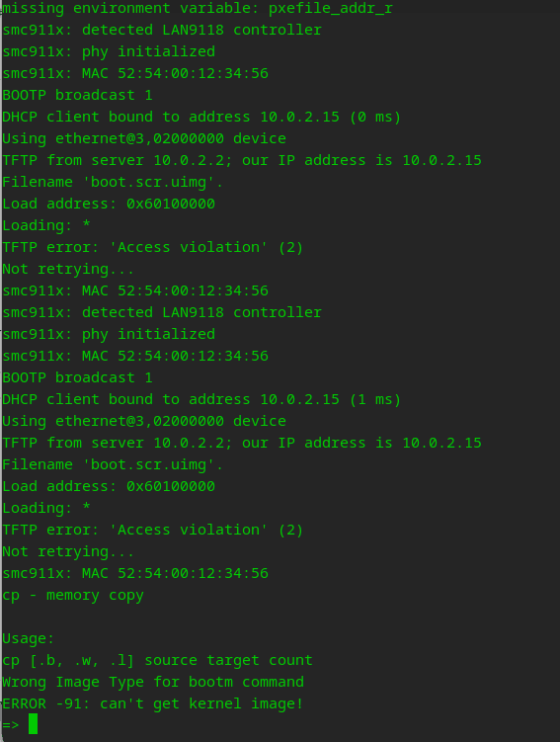The height and width of the screenshot is (742, 560).
Task: Click second "TFTP error: 'Access violation' (2)" line
Action: 152,530
